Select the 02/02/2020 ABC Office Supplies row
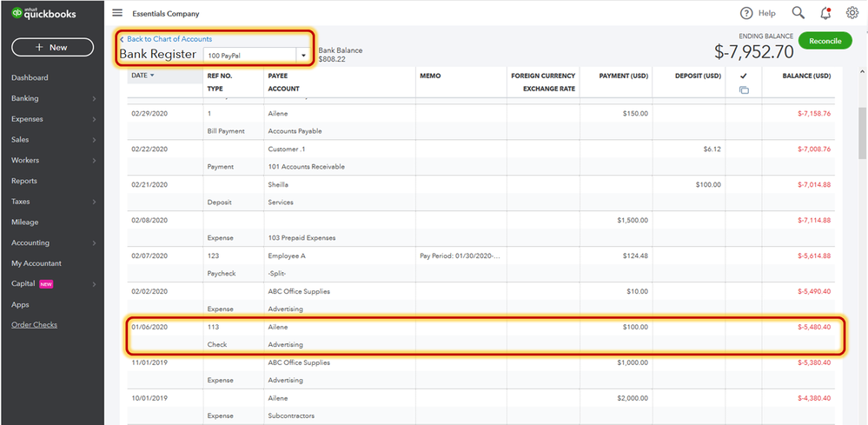Screen dimensions: 868x425 click(481, 300)
